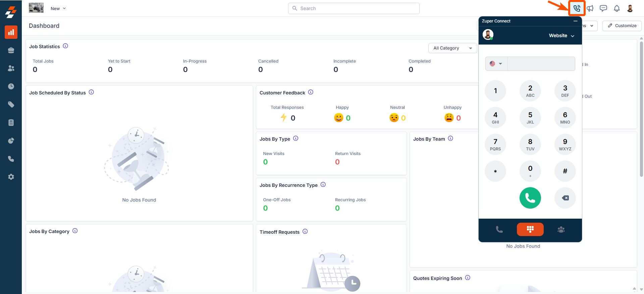Open Zuper Connect phone icon in top bar
Image resolution: width=644 pixels, height=294 pixels.
577,8
